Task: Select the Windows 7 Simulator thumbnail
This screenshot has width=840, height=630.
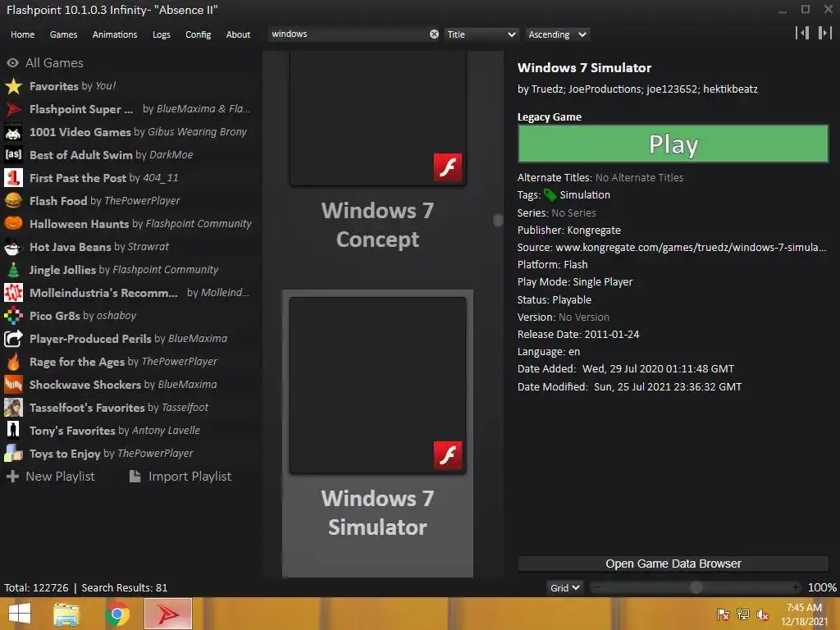Action: tap(377, 386)
